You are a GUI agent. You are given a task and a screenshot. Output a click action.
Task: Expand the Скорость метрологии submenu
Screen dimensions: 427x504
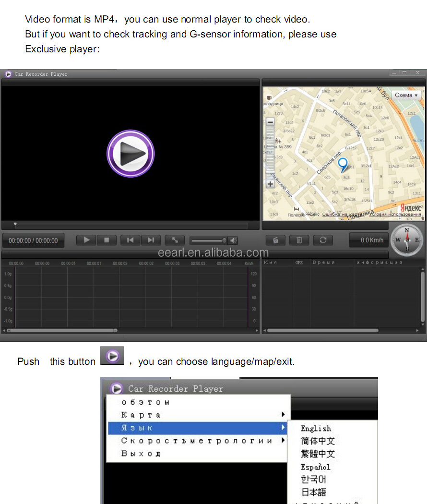(x=197, y=441)
